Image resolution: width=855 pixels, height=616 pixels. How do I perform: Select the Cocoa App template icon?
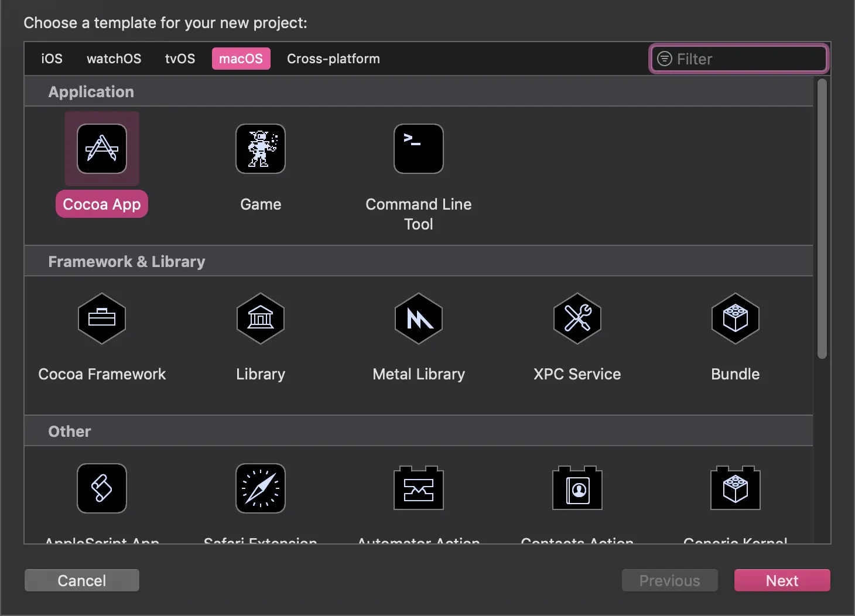[102, 149]
